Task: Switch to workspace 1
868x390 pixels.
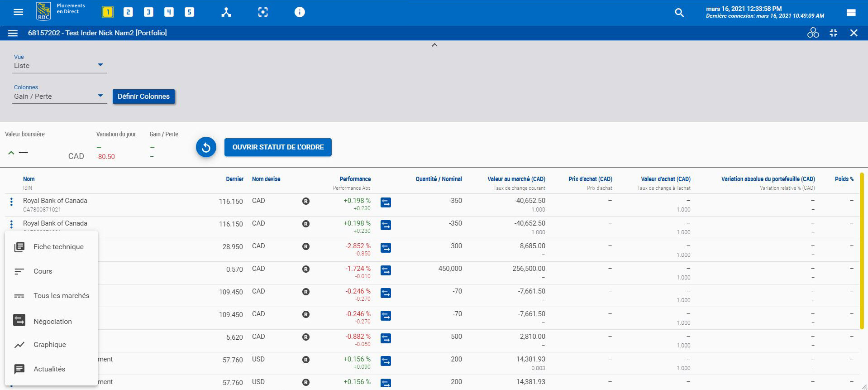Action: 108,12
